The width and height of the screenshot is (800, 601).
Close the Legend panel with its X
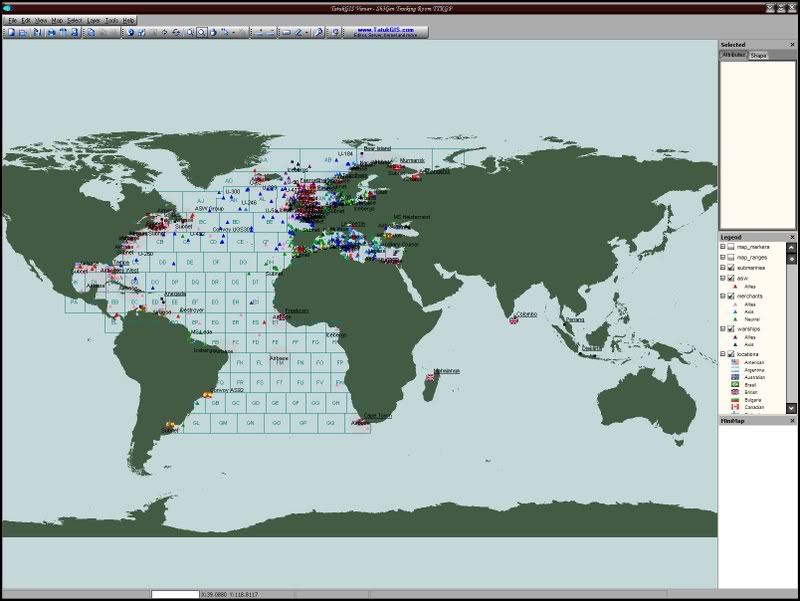click(793, 237)
